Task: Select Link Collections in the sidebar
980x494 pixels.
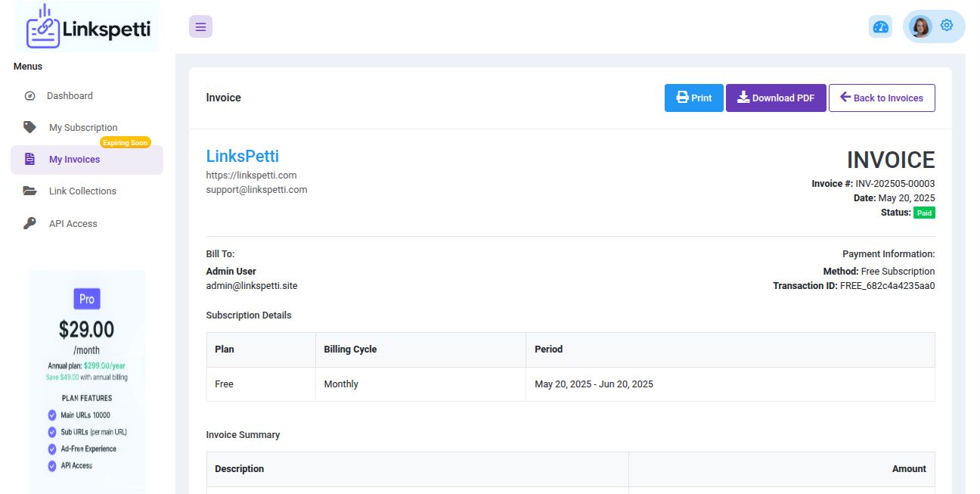Action: 82,191
